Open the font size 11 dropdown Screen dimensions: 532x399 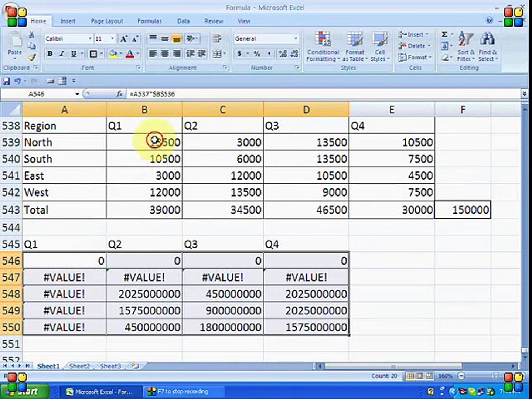pyautogui.click(x=112, y=38)
